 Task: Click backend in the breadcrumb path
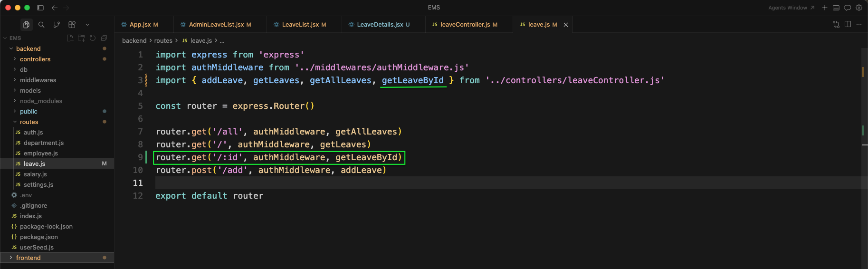pos(134,41)
